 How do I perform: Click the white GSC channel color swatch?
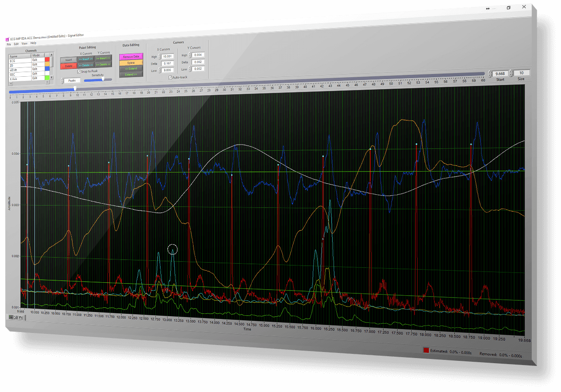coord(47,73)
